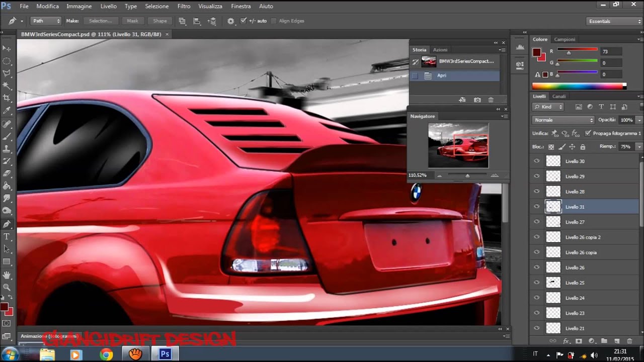The height and width of the screenshot is (362, 644).
Task: Hide the Livello 27 layer
Action: point(537,222)
